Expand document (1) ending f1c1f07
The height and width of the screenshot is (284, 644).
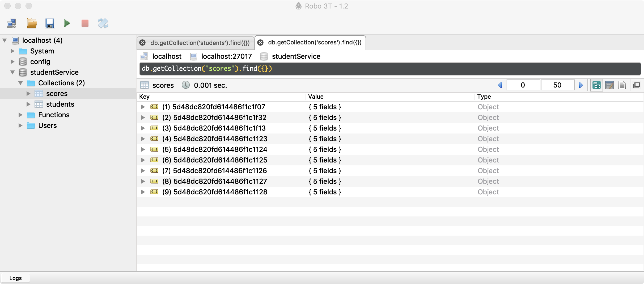point(143,107)
